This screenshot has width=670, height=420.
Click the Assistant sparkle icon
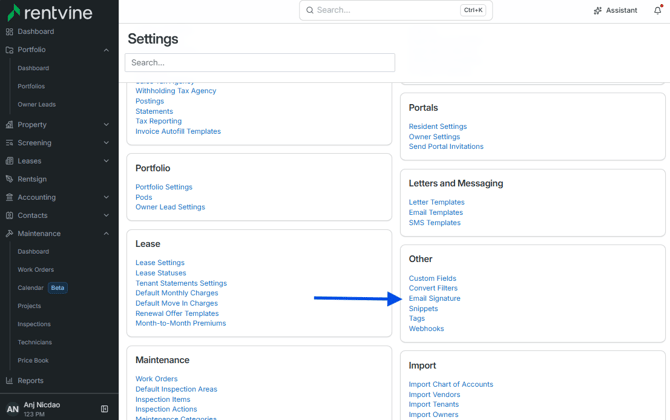(598, 11)
